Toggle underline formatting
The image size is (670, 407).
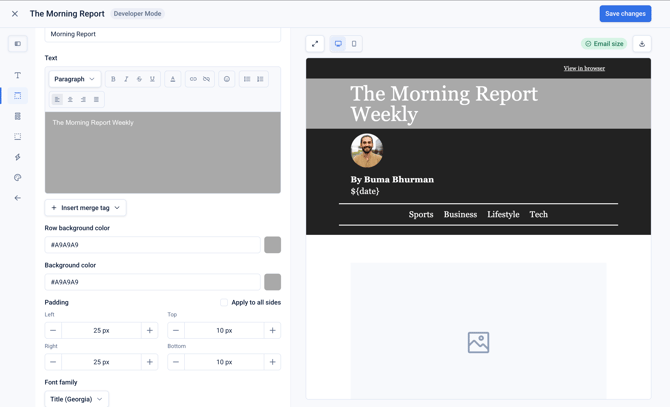[x=152, y=79]
